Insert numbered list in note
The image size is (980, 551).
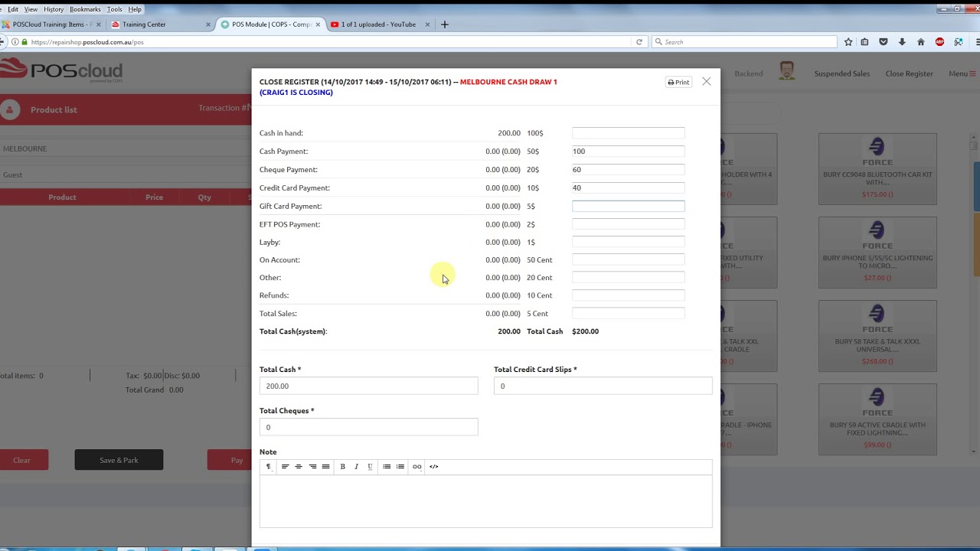tap(400, 466)
